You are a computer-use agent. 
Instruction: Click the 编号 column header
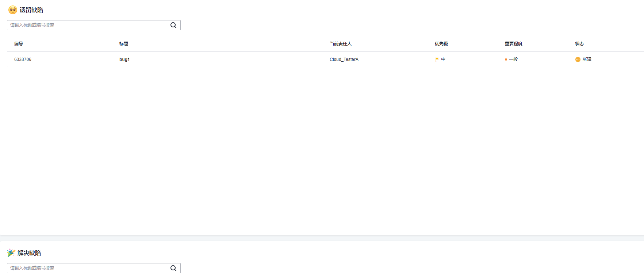coord(19,44)
